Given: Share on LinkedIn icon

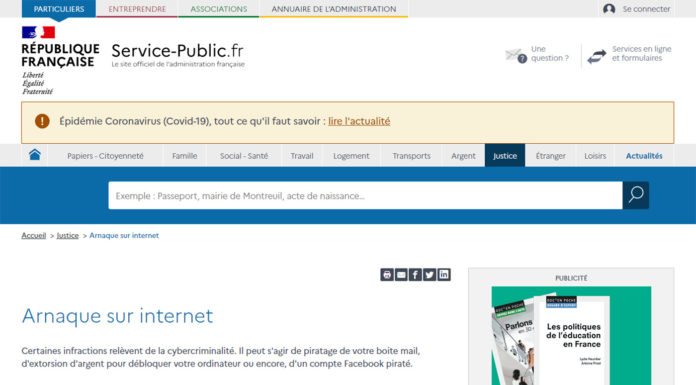Looking at the screenshot, I should tap(443, 275).
